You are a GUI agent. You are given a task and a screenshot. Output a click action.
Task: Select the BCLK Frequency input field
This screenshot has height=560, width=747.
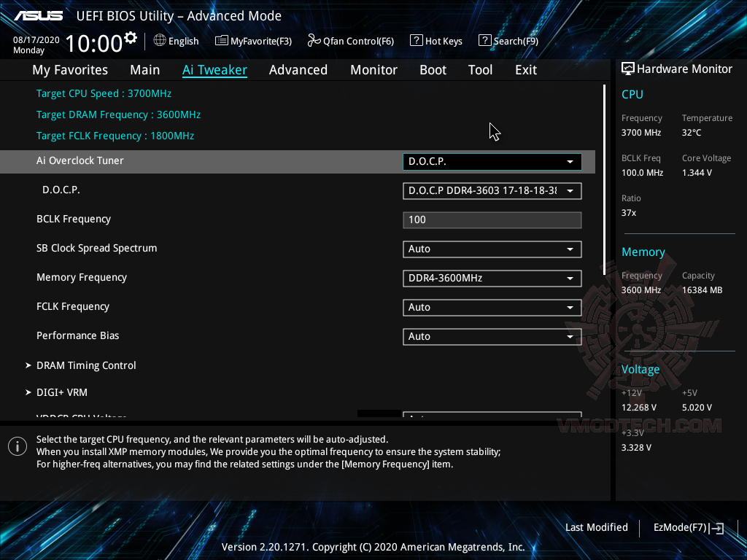tap(492, 219)
